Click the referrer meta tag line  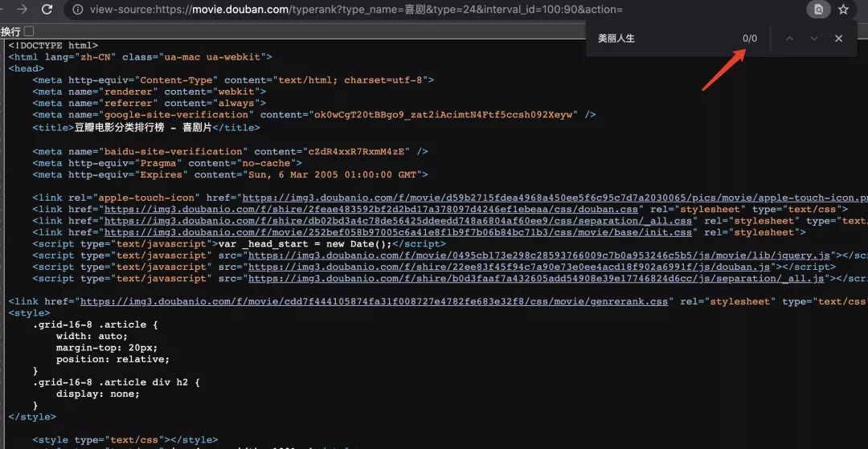click(x=149, y=104)
